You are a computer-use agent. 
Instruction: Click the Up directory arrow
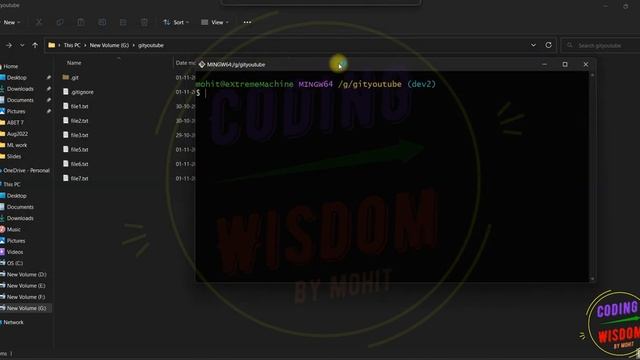pos(35,45)
